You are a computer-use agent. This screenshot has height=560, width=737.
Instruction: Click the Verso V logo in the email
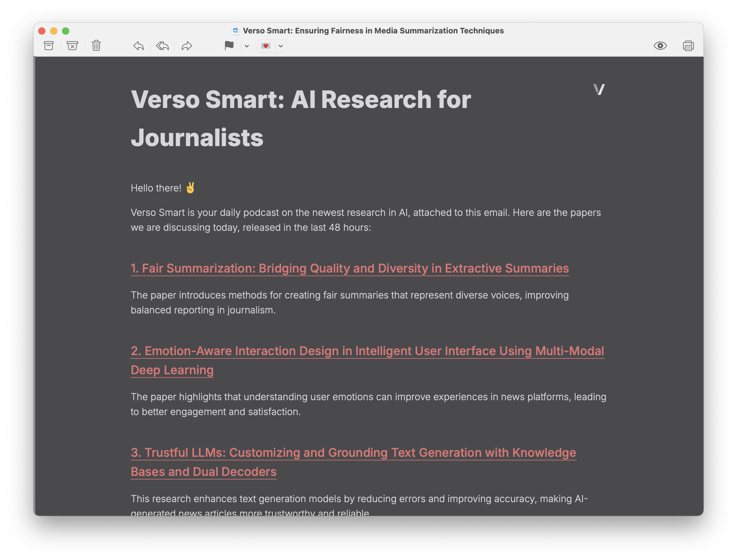(599, 89)
